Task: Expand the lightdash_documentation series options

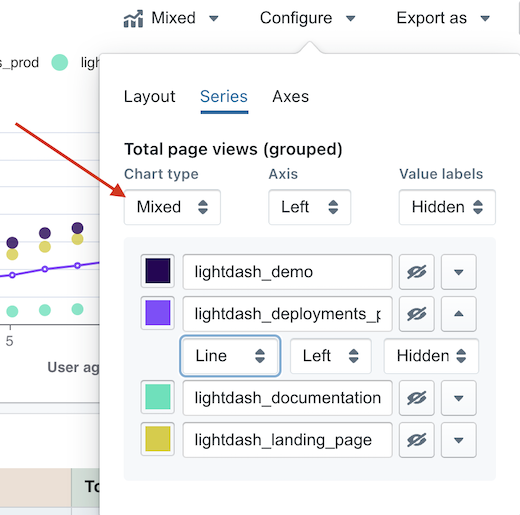Action: [459, 398]
